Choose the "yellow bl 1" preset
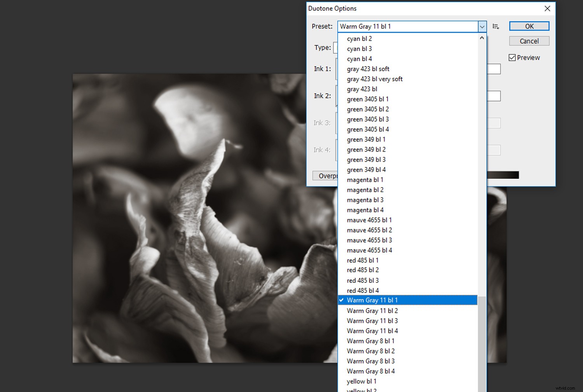Image resolution: width=583 pixels, height=392 pixels. point(361,381)
